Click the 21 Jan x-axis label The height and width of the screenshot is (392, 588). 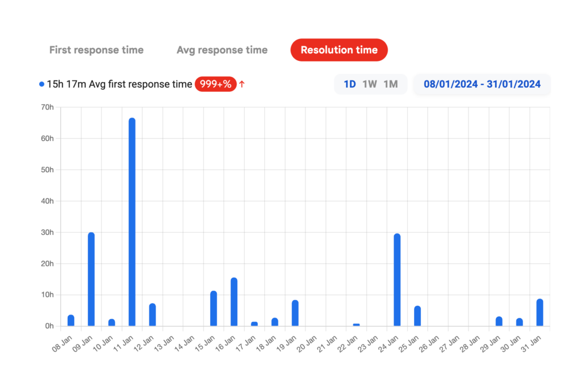click(327, 344)
